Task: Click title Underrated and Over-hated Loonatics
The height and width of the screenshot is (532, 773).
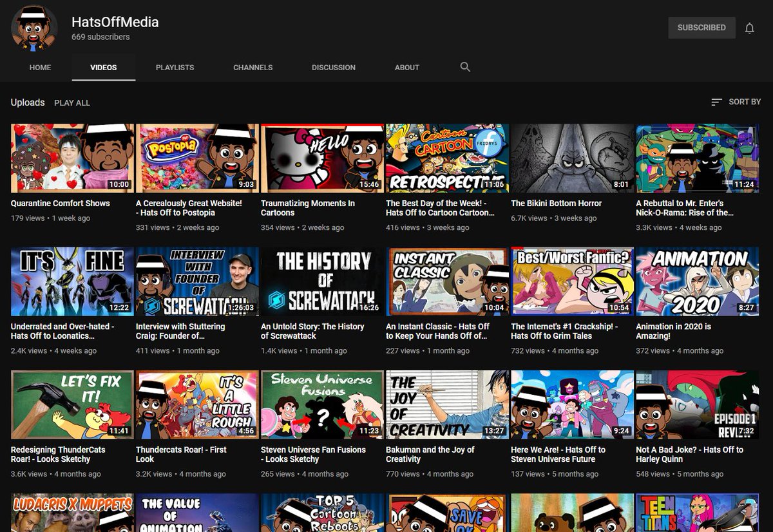Action: tap(63, 331)
